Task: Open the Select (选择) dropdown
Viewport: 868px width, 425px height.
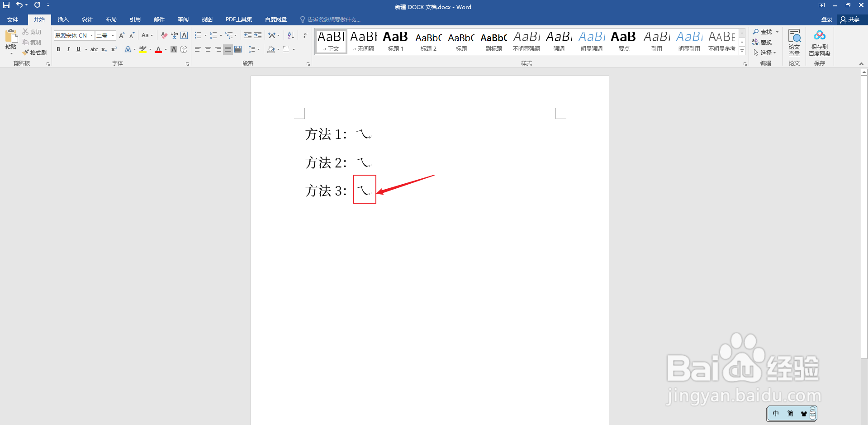Action: (x=765, y=53)
